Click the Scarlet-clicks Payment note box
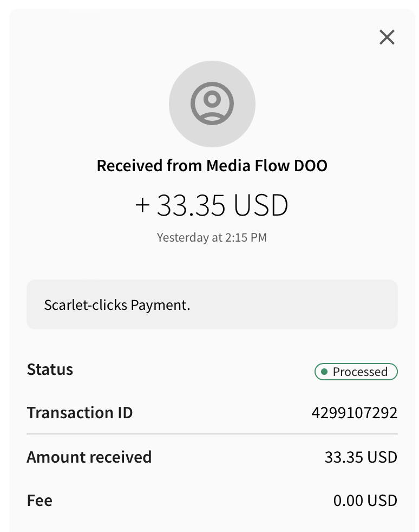 [212, 304]
